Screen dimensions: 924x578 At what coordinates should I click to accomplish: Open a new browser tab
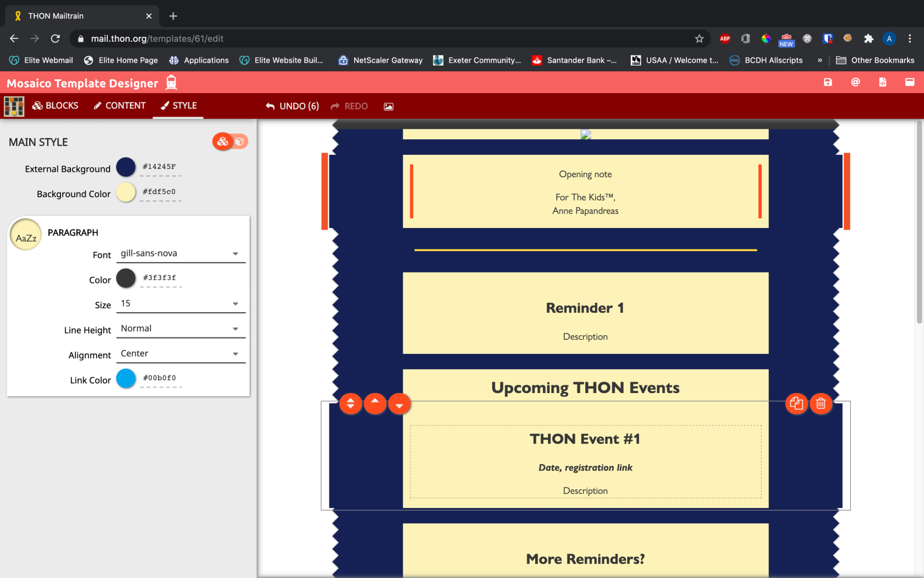click(173, 16)
